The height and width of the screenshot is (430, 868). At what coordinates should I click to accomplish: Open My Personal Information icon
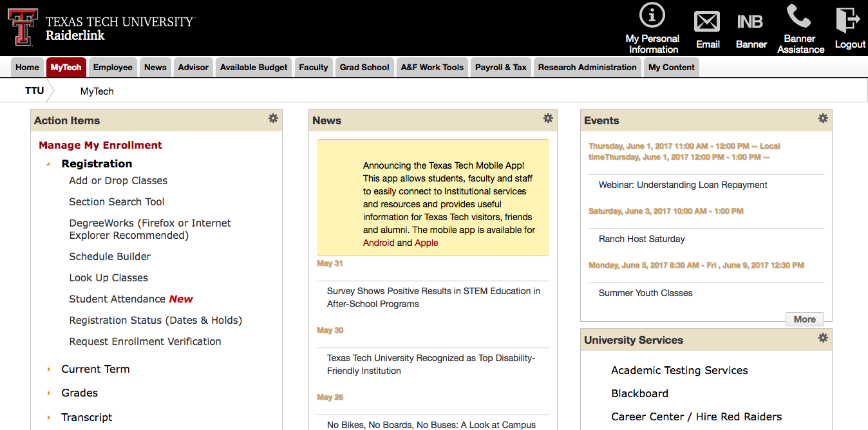(652, 15)
